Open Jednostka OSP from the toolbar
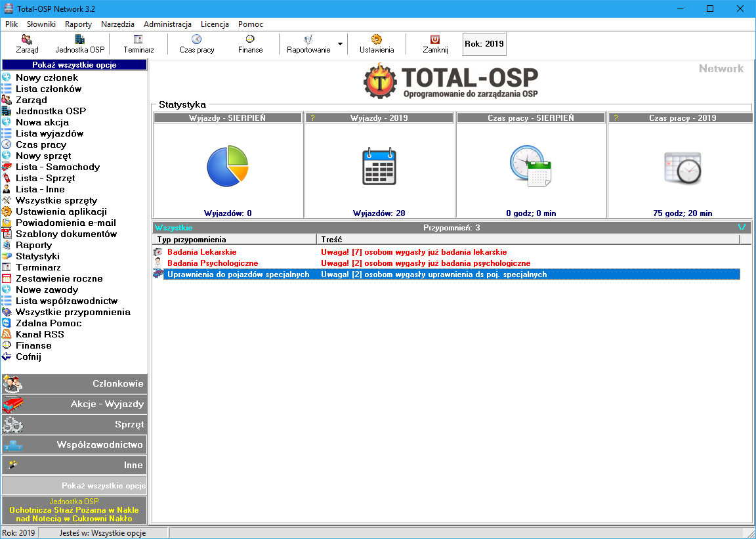This screenshot has width=756, height=539. [x=79, y=44]
